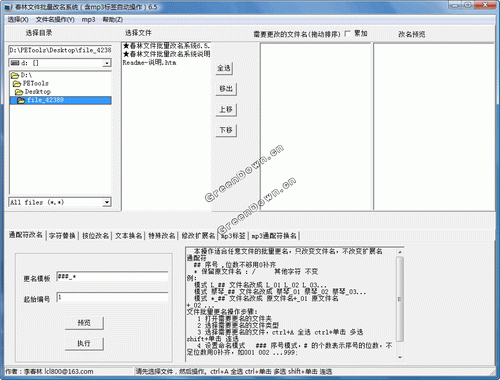Enable the 累加 checkbox

click(x=348, y=33)
